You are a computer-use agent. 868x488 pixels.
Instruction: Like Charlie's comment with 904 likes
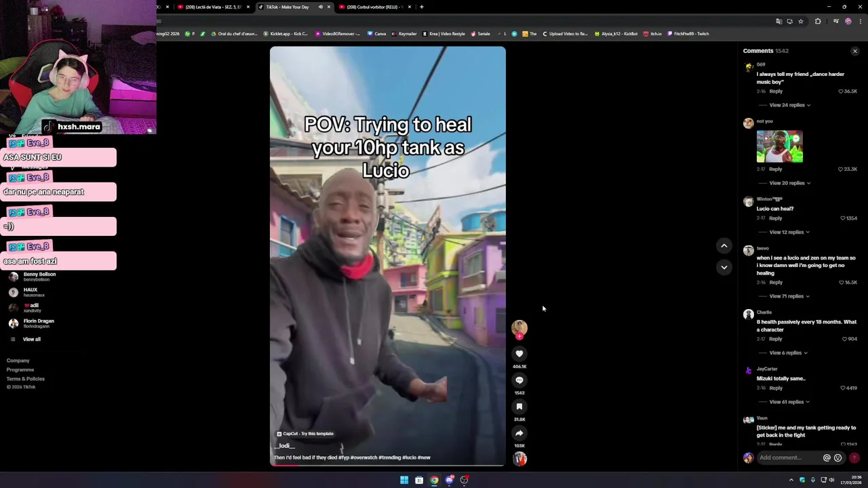(x=844, y=339)
